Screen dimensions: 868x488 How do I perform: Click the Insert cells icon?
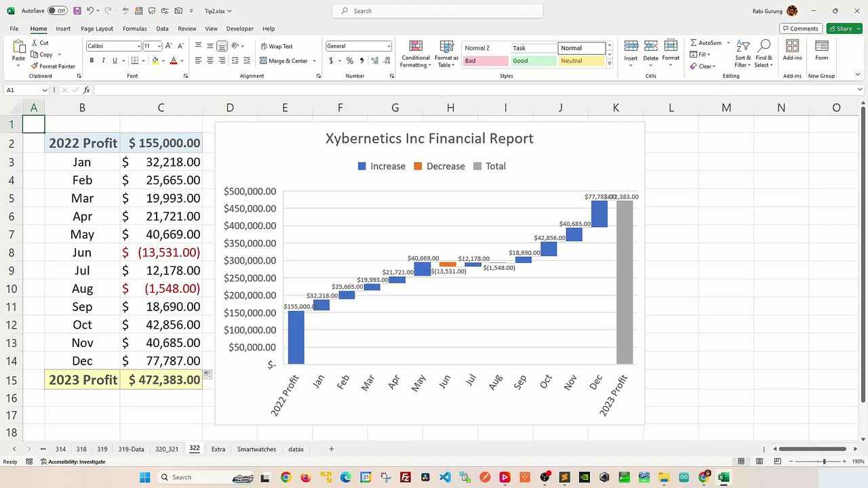[x=631, y=46]
